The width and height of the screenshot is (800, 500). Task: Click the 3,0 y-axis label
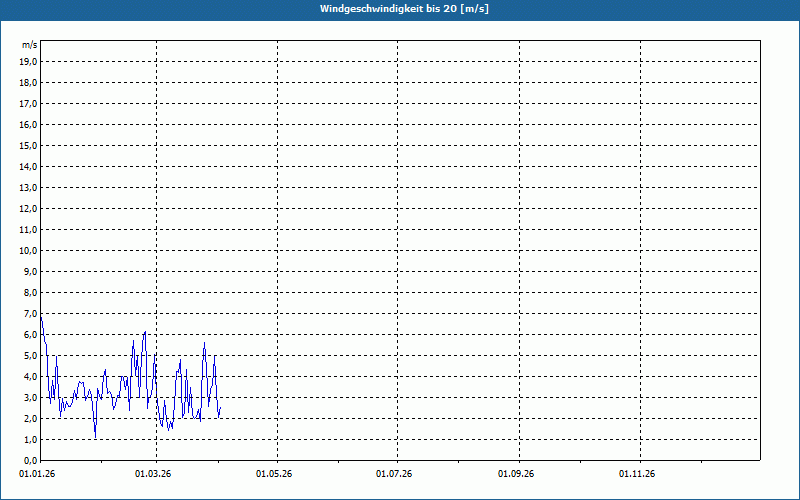point(29,398)
